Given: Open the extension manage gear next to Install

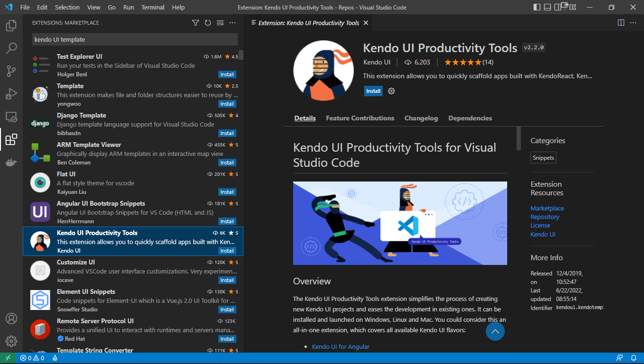Looking at the screenshot, I should 391,91.
